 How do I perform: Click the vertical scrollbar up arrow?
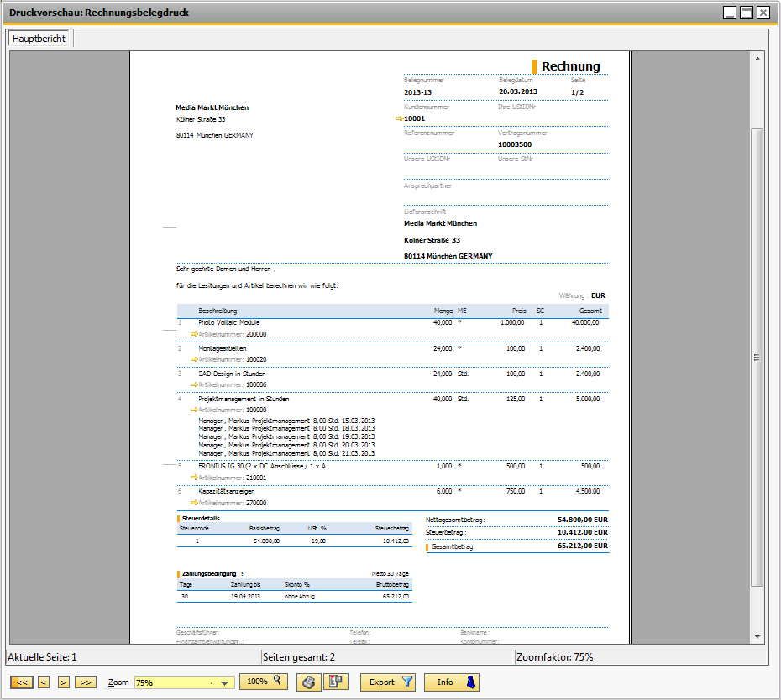(757, 60)
